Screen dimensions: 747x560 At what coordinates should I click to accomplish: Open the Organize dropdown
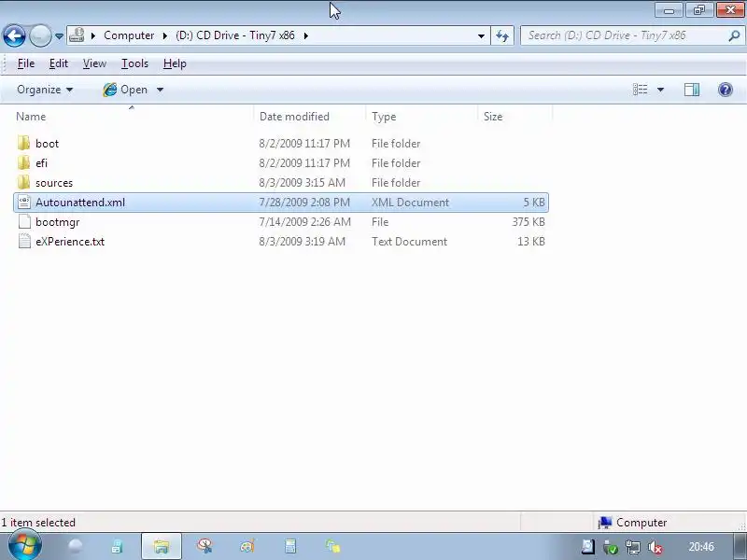point(45,90)
